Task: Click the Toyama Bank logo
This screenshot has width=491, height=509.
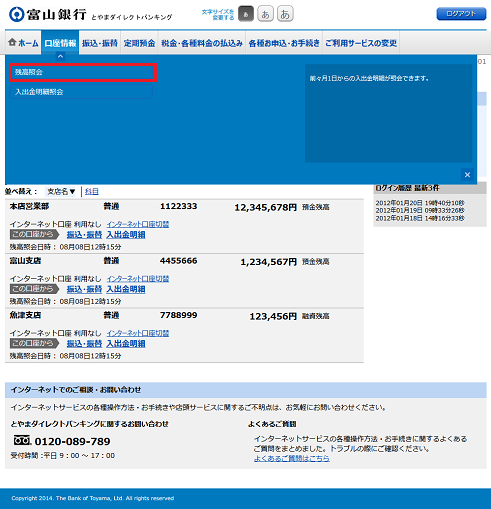Action: click(48, 14)
